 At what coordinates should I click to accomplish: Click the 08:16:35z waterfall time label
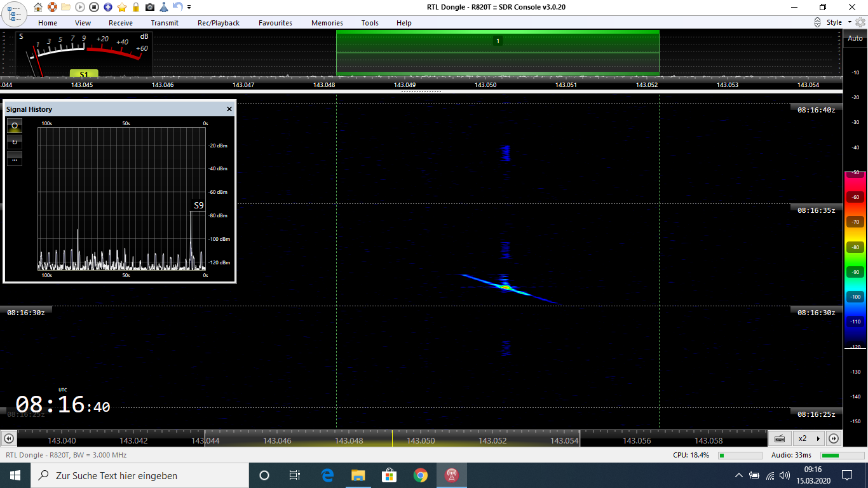[816, 210]
